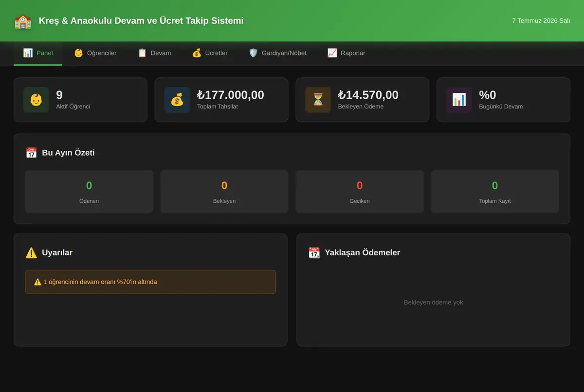
Task: Click the Toplam Tahsilat label
Action: [218, 107]
